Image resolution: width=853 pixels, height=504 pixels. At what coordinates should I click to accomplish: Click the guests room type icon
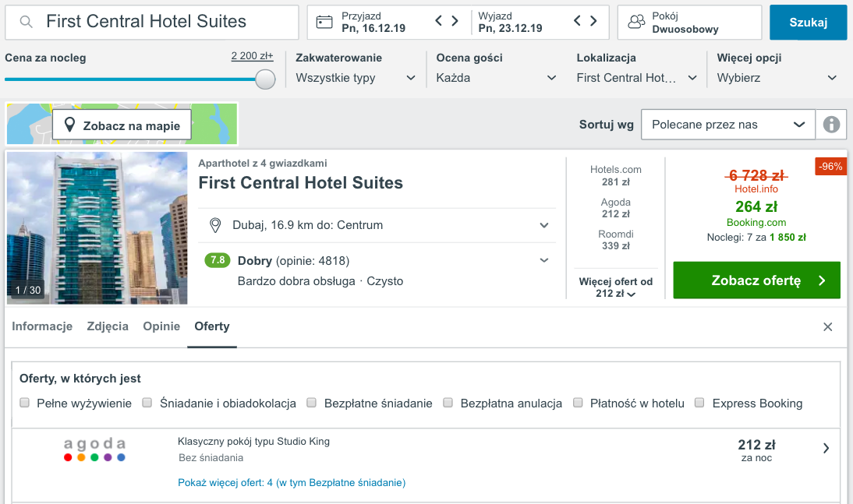[x=636, y=23]
